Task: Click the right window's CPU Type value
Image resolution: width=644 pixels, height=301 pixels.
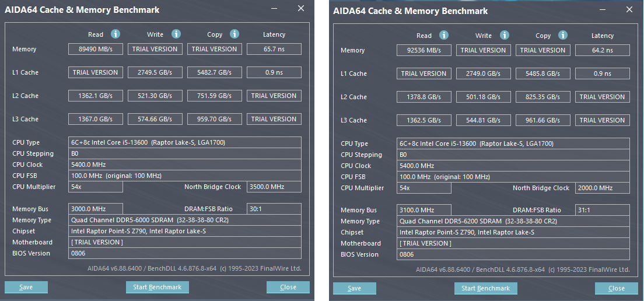Action: tap(513, 143)
